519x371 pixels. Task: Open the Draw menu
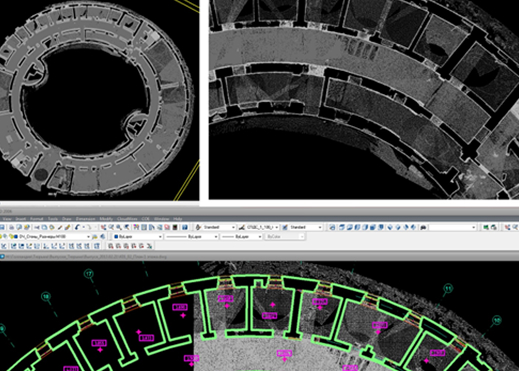pyautogui.click(x=67, y=219)
